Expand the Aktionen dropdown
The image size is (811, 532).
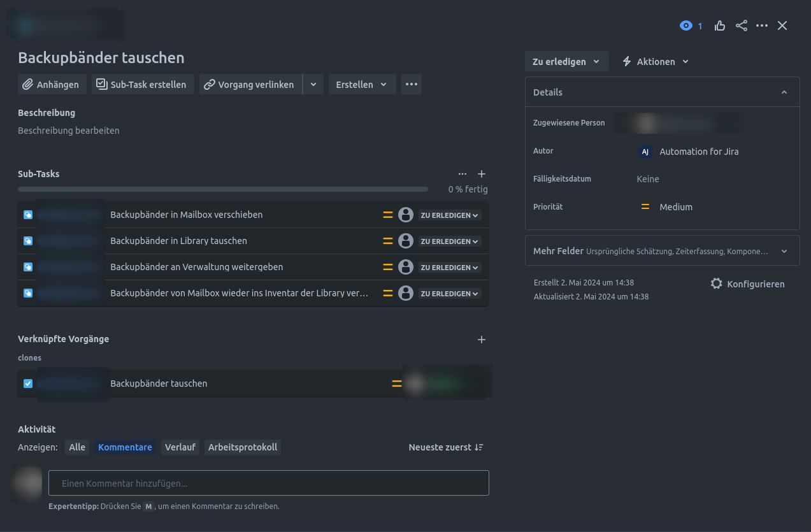click(656, 62)
